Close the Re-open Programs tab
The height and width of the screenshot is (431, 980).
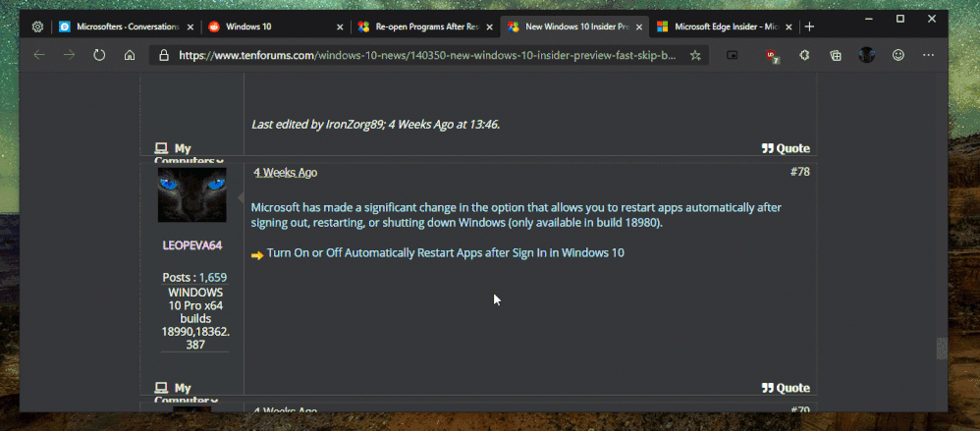[489, 27]
